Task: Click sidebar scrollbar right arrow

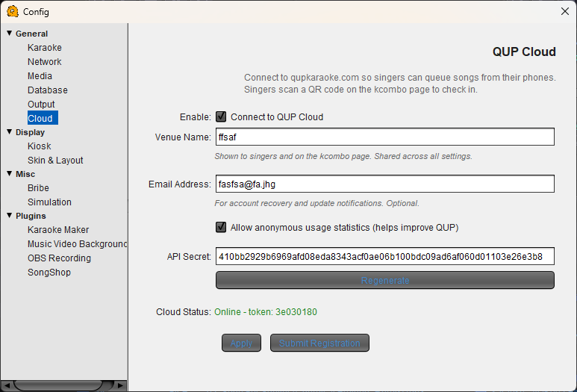Action: (x=120, y=385)
